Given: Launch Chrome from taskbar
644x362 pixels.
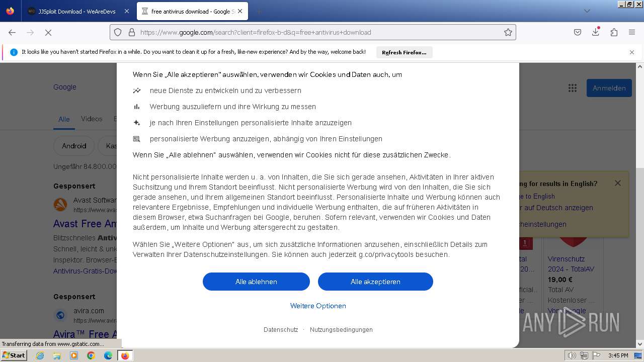Looking at the screenshot, I should click(x=91, y=355).
